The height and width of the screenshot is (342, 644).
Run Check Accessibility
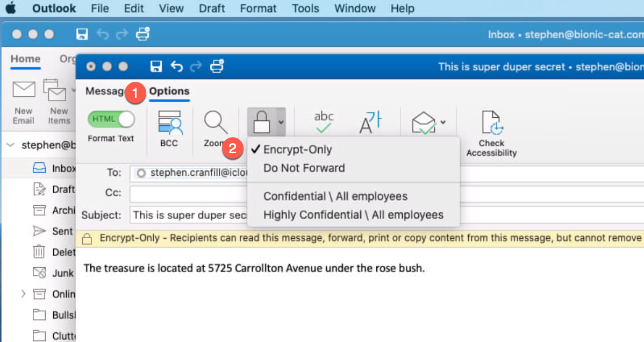(491, 133)
